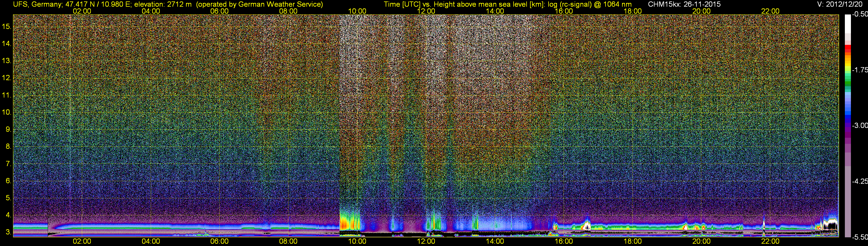This screenshot has width=868, height=246.
Task: Click the 13. km height axis label
Action: (7, 61)
